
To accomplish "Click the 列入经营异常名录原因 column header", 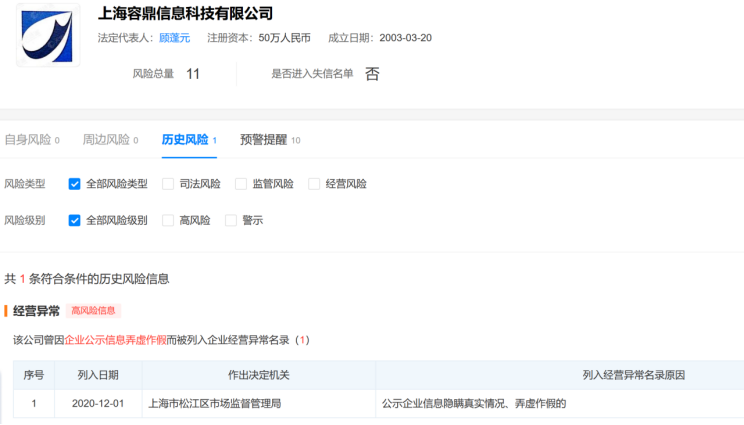I will click(634, 375).
